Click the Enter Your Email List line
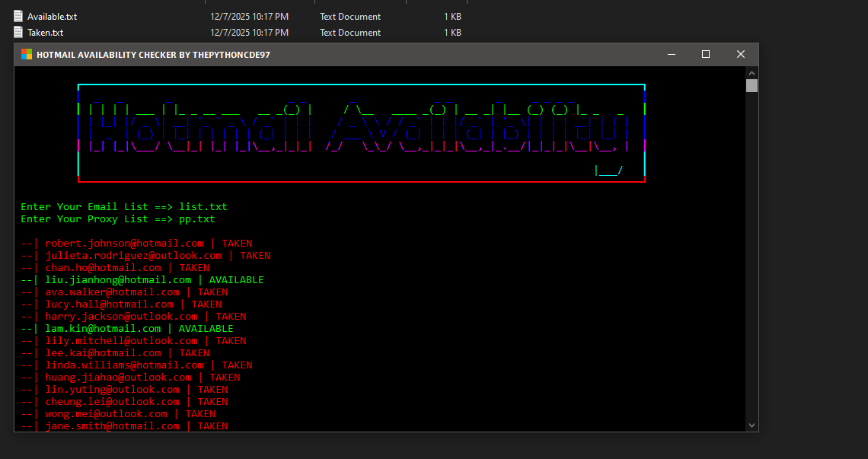Screen dimensions: 868x459 coord(124,206)
